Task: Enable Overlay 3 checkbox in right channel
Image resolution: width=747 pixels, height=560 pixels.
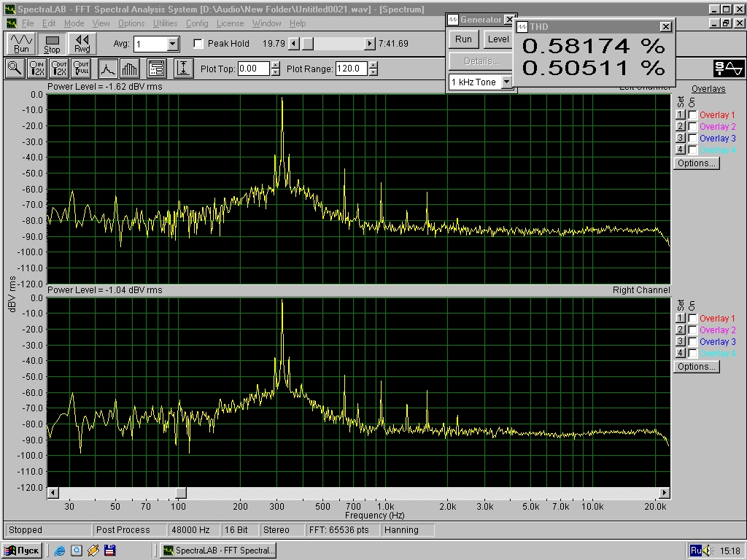Action: click(x=692, y=342)
